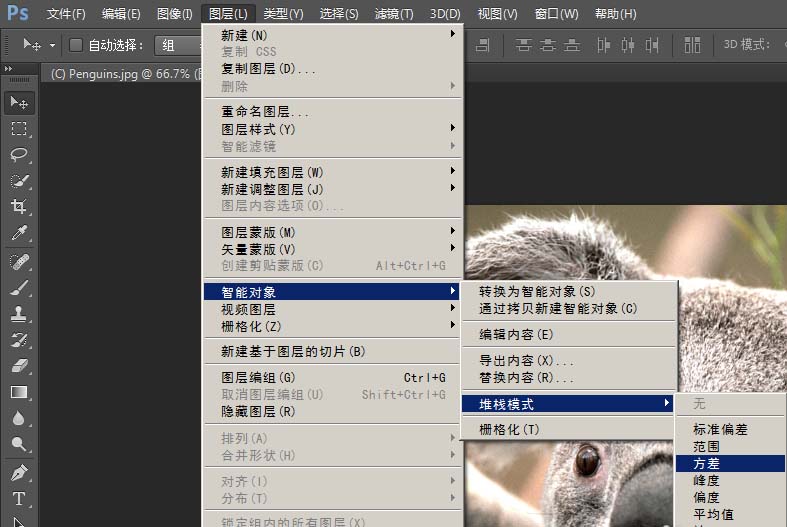The width and height of the screenshot is (787, 527).
Task: Select the Crop tool
Action: tap(19, 206)
